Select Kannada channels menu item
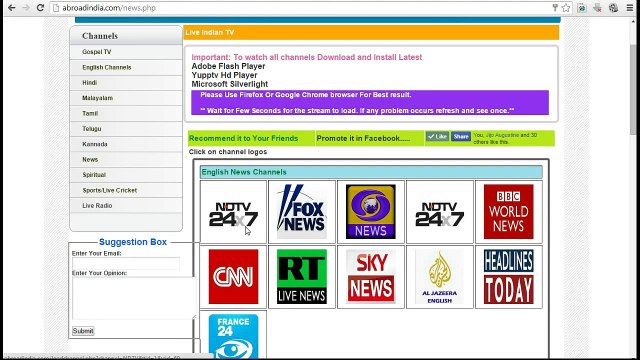The width and height of the screenshot is (640, 360). [126, 144]
